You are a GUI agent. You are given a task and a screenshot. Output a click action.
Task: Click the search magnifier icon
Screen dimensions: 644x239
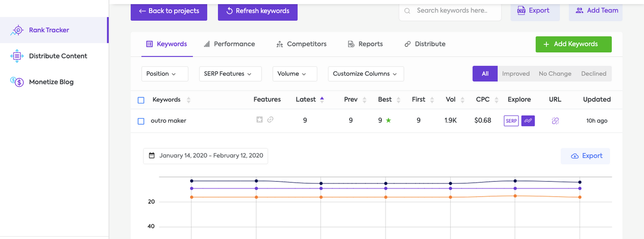click(407, 11)
